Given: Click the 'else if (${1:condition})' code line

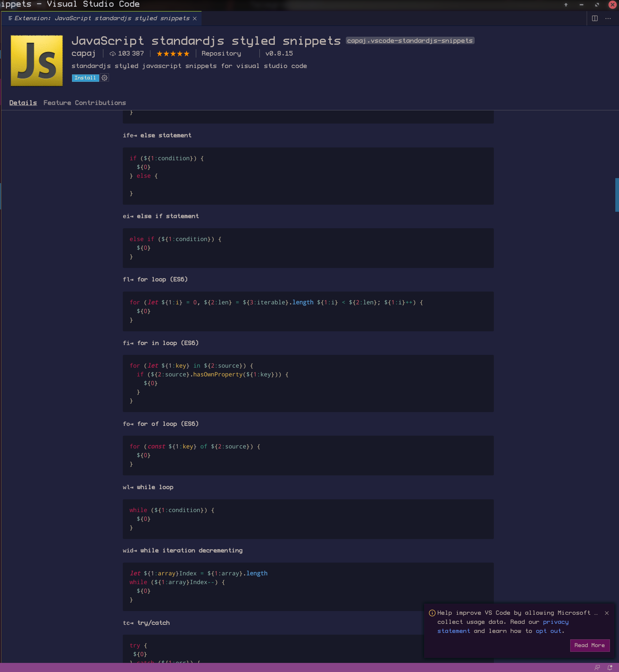Looking at the screenshot, I should point(175,239).
